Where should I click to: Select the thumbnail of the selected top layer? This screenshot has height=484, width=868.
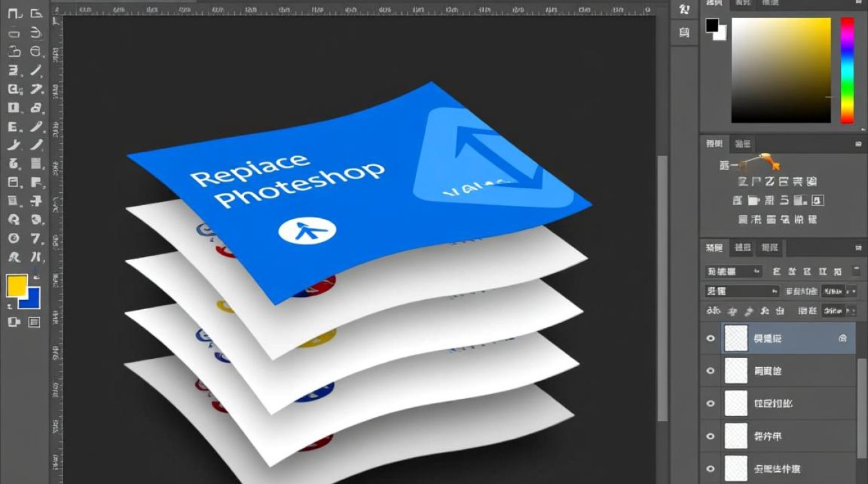[x=736, y=338]
